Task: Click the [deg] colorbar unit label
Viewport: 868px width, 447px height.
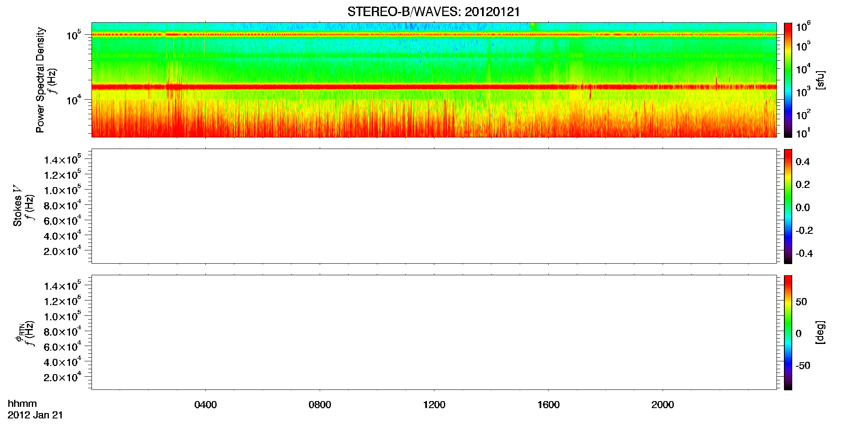Action: click(820, 332)
